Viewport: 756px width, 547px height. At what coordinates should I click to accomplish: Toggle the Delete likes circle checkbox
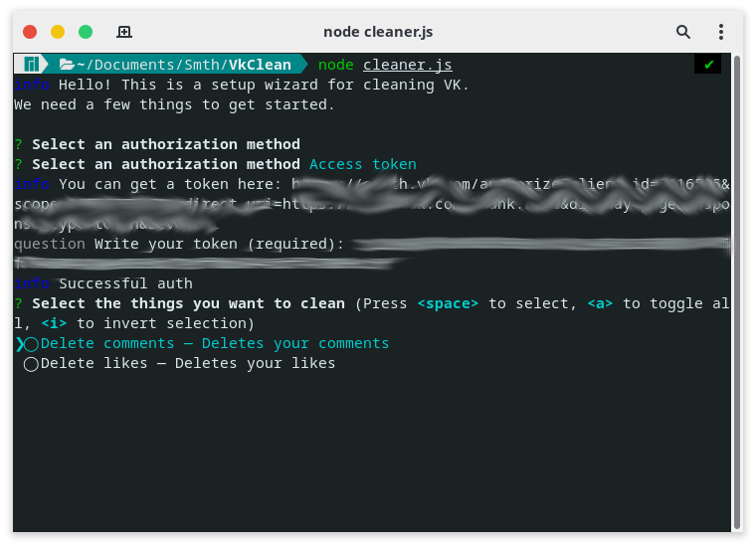coord(31,364)
